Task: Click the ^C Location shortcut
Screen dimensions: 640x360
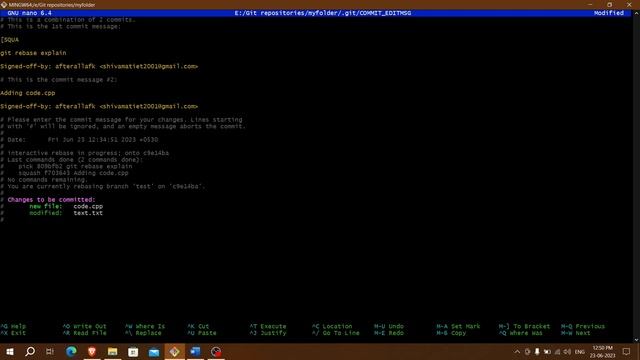Action: tap(332, 326)
